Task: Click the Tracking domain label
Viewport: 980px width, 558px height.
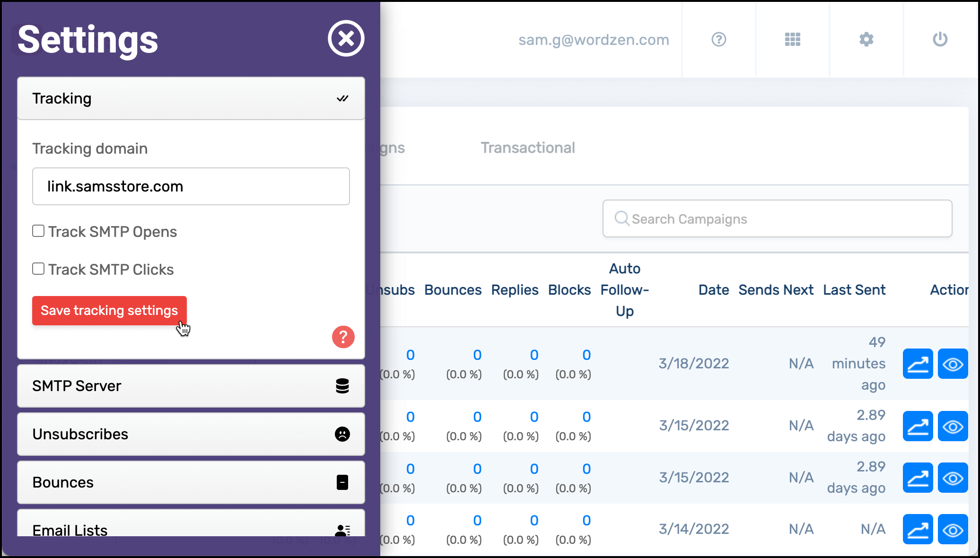Action: click(90, 148)
